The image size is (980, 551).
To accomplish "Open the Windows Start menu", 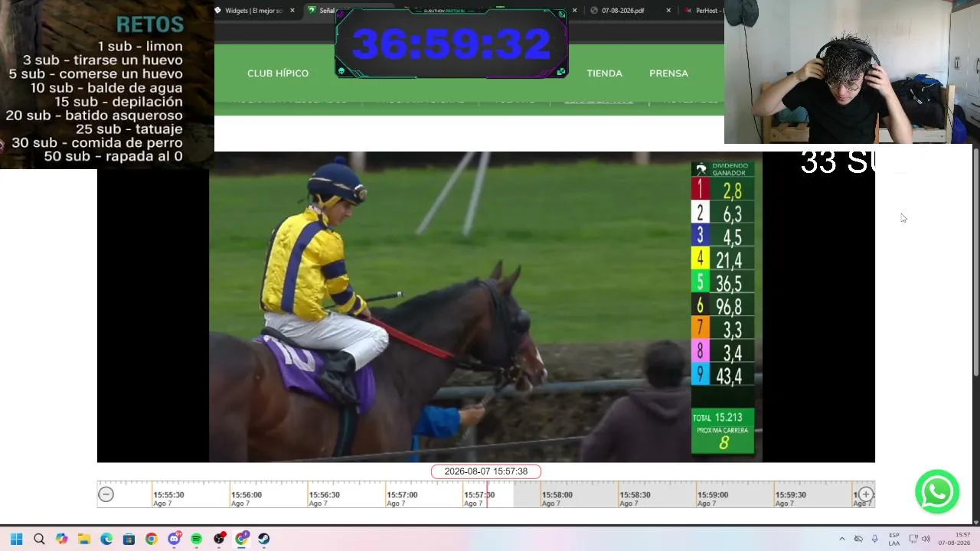I will coord(16,539).
